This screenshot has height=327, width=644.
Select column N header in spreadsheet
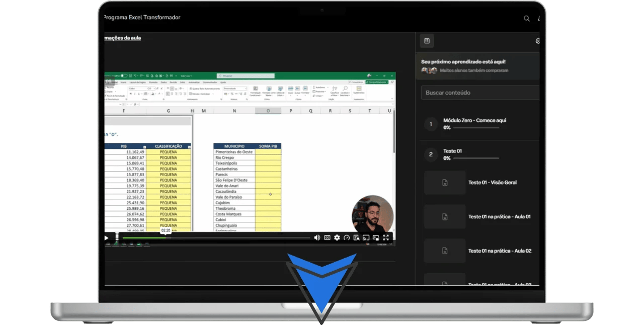click(x=234, y=111)
